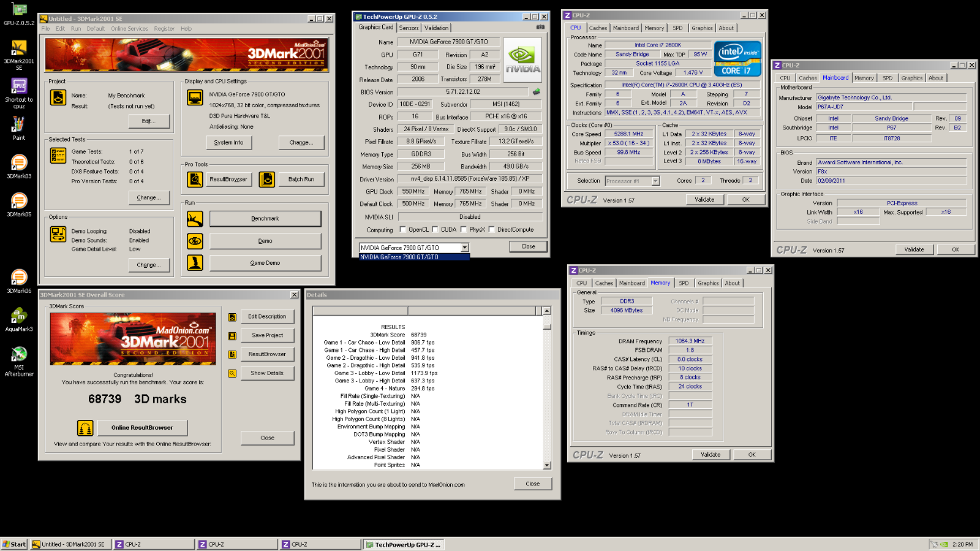Switch to Untitled - 3DMark2001 SE taskbar button

(x=70, y=544)
